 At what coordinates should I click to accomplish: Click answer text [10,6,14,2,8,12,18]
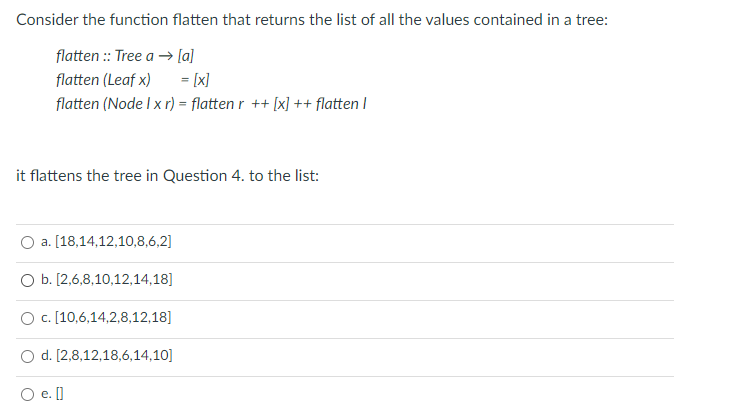pos(113,317)
